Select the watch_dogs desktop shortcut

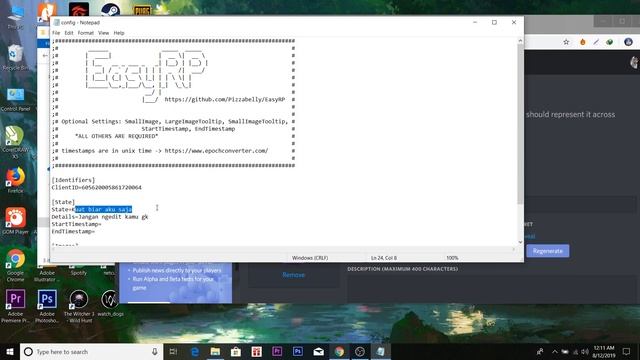(x=110, y=303)
